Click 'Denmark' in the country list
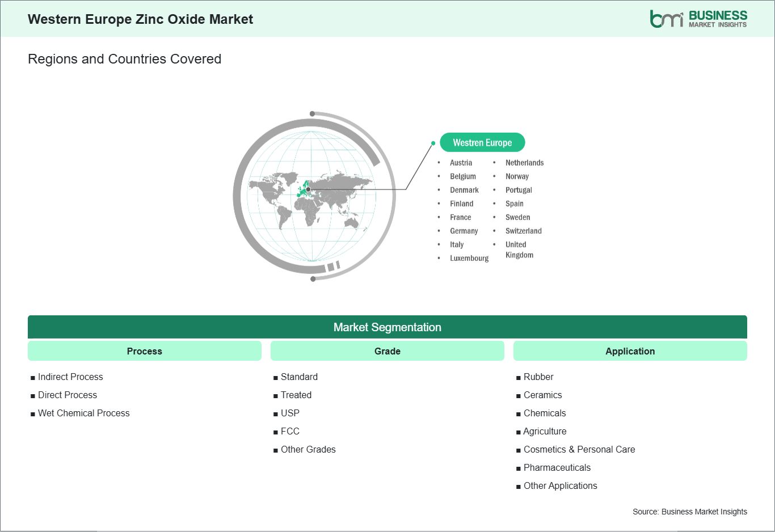 [464, 190]
